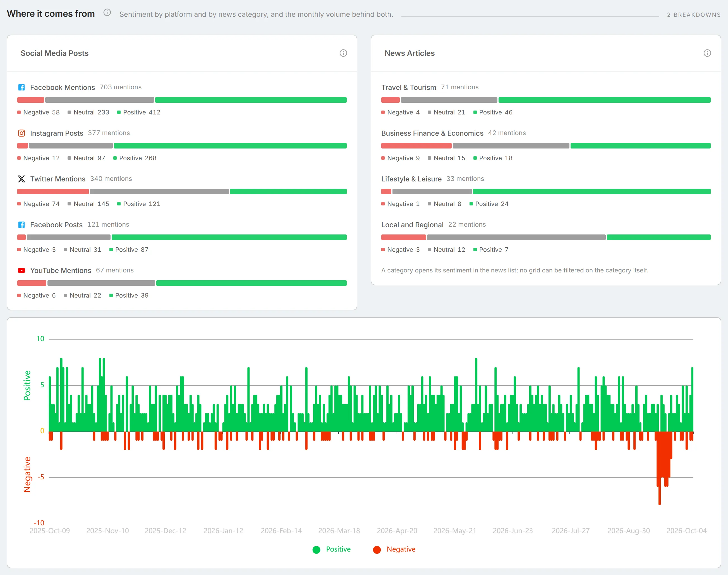Viewport: 728px width, 575px height.
Task: Click 'Neutral 22' under YouTube Mentions
Action: pos(83,296)
